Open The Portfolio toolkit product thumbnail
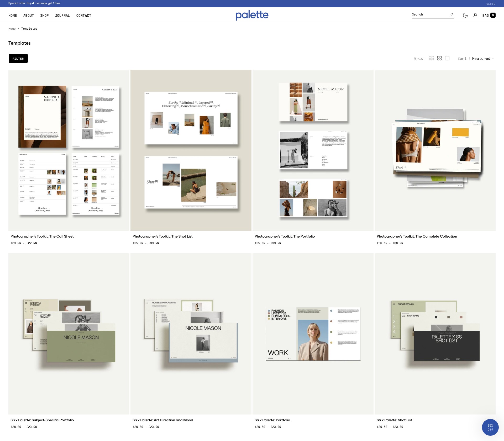 (x=313, y=150)
